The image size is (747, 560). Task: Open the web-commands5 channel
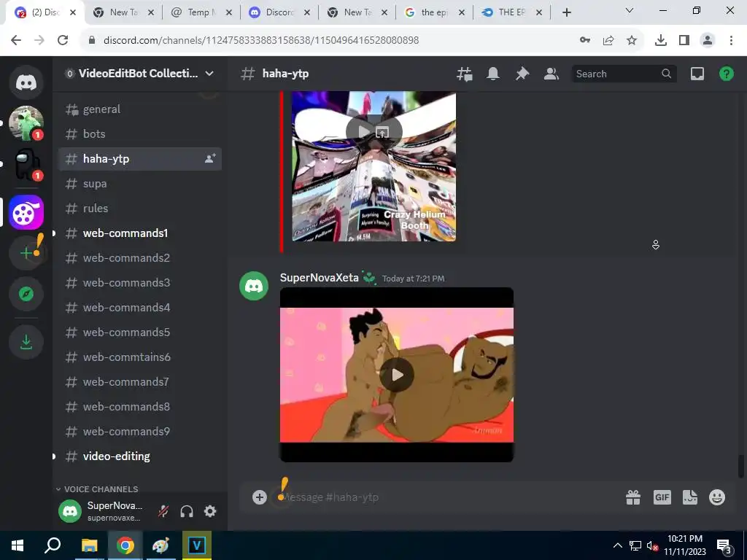pos(139,332)
